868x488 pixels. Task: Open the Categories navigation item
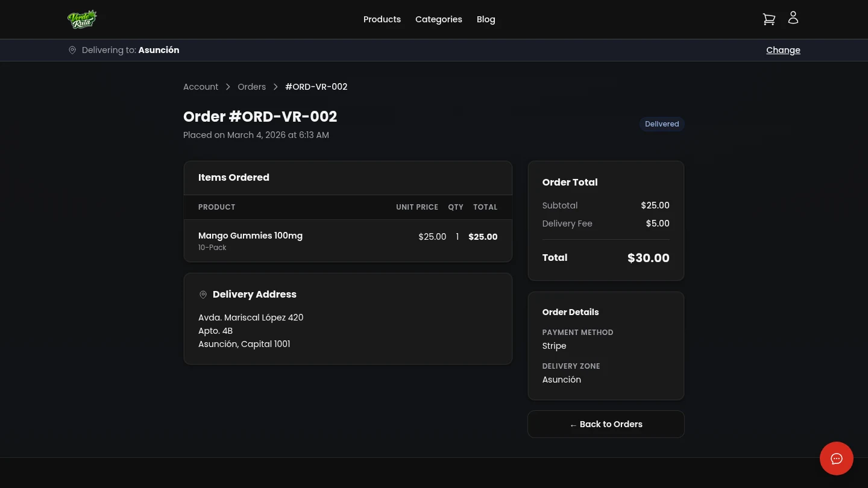coord(439,19)
